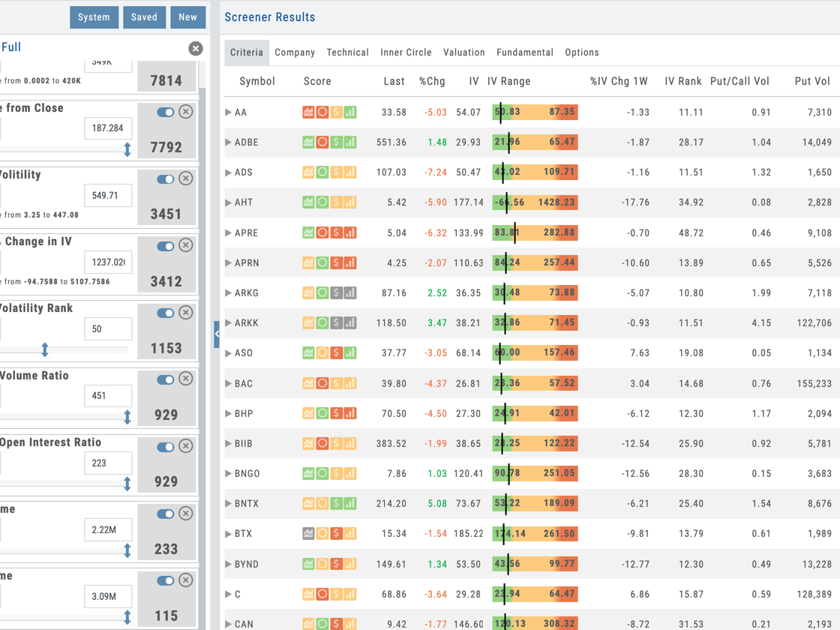This screenshot has width=840, height=630.
Task: Sort by the Symbol column header
Action: [257, 82]
